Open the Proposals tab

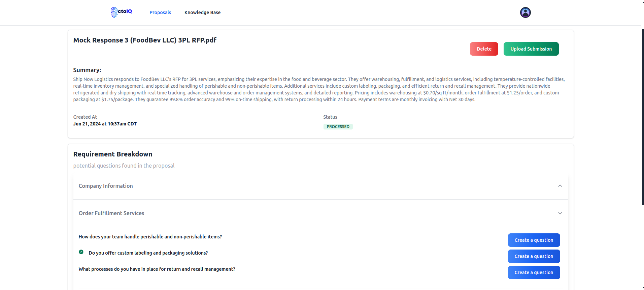(160, 12)
